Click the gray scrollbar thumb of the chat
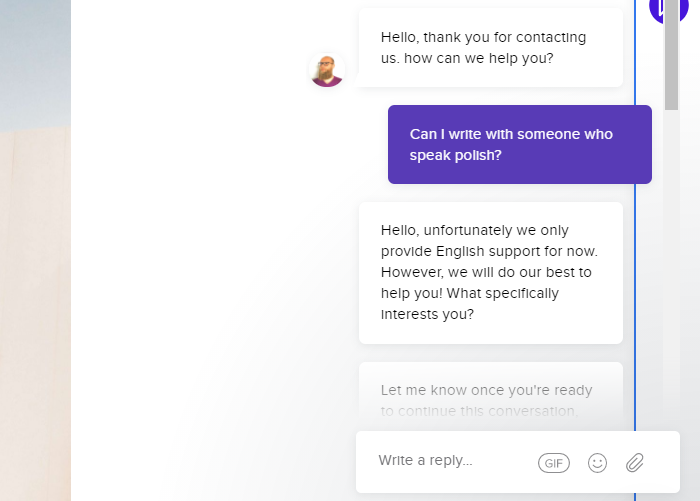This screenshot has height=501, width=700. (671, 54)
